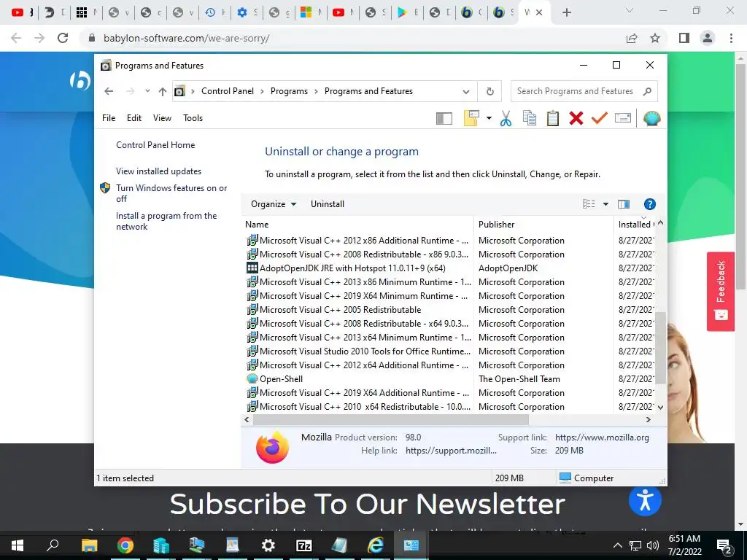
Task: Open the Edit menu
Action: coord(134,118)
